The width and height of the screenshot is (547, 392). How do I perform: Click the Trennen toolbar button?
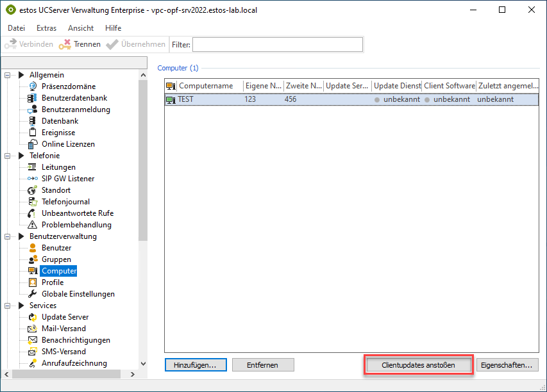tap(80, 44)
